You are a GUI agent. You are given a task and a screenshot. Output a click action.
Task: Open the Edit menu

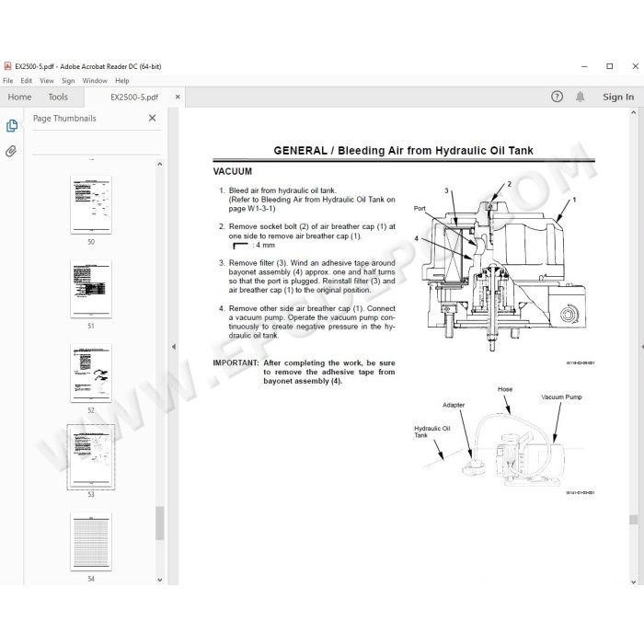(27, 81)
